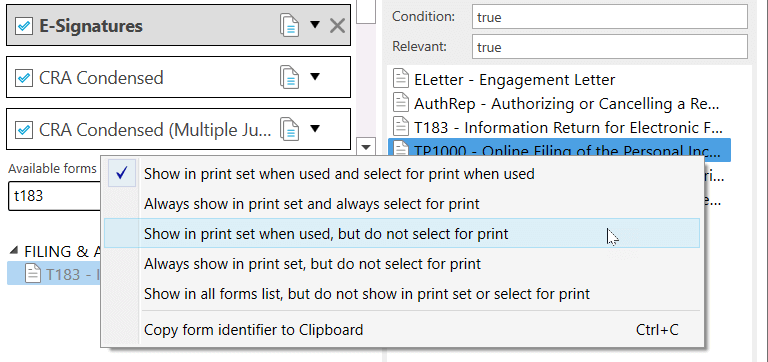This screenshot has height=362, width=768.
Task: Toggle CRA Condensed (Multiple Ju... checkbox
Action: (24, 130)
